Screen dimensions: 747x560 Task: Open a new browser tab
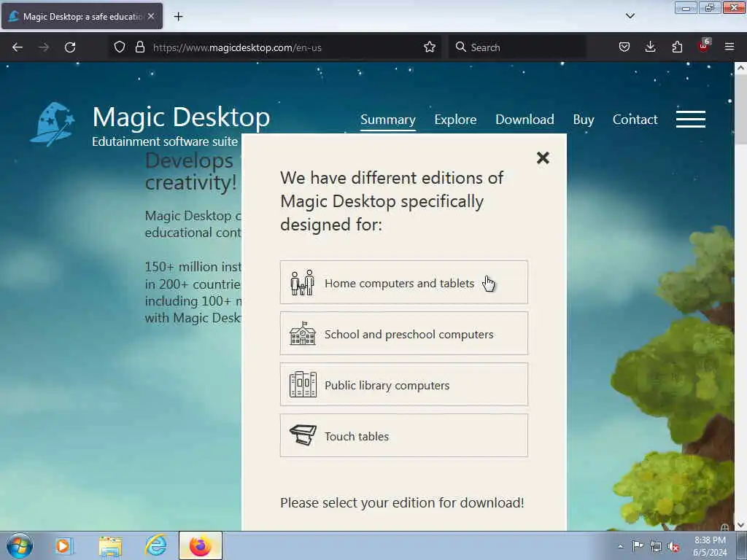pos(178,17)
